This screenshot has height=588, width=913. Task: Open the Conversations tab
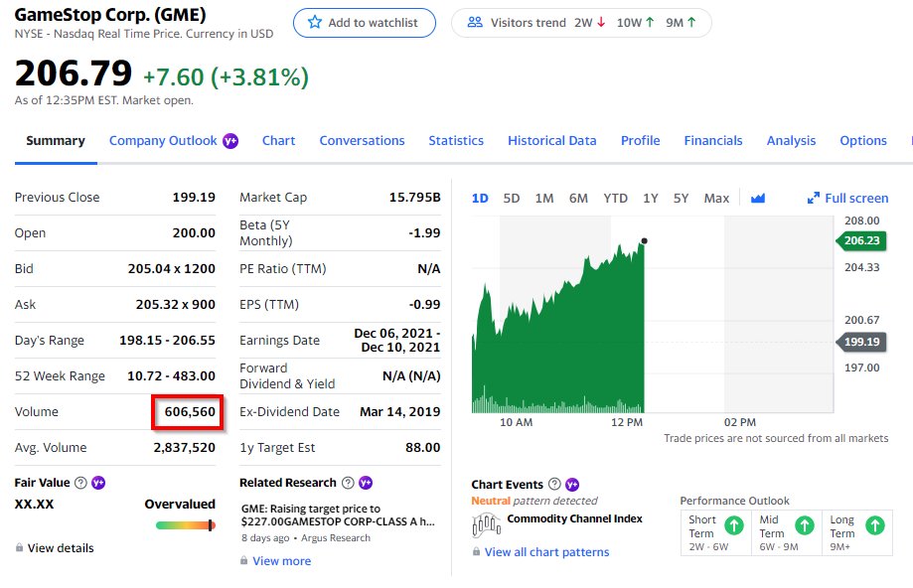[362, 141]
